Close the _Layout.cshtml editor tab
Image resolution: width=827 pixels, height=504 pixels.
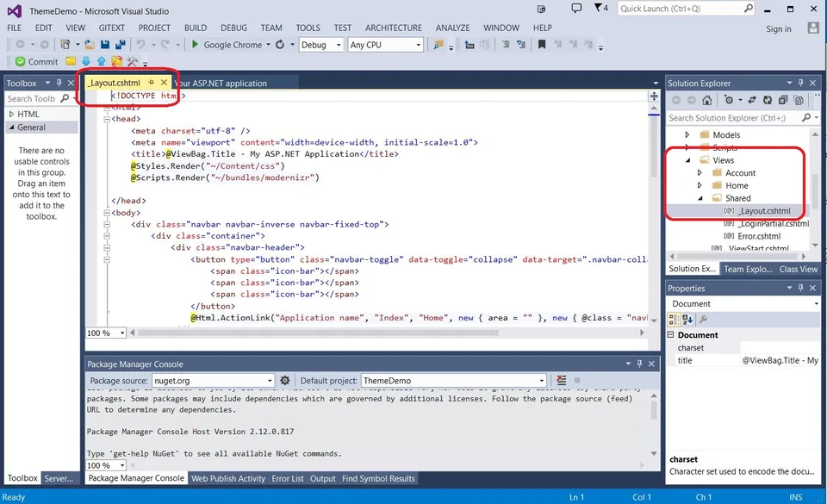coord(164,82)
